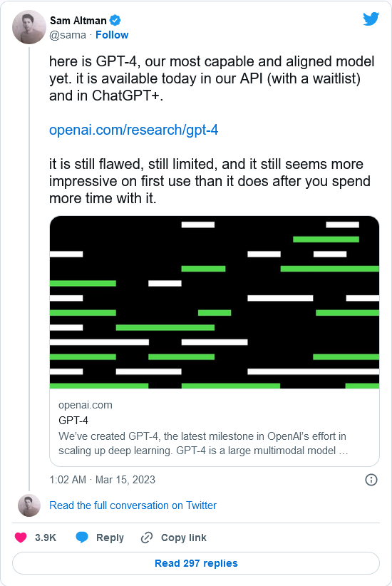Read the full conversation on Twitter

point(133,505)
